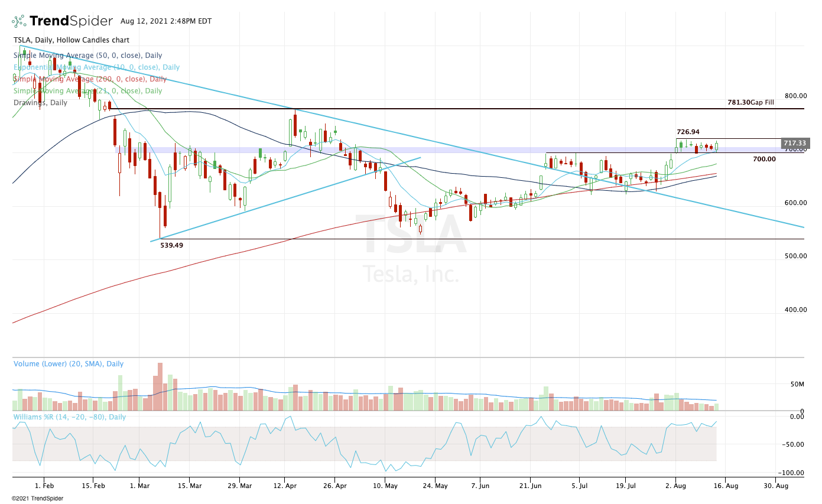Click the 539.49 low annotation label
Screen dimensions: 822x504
171,245
